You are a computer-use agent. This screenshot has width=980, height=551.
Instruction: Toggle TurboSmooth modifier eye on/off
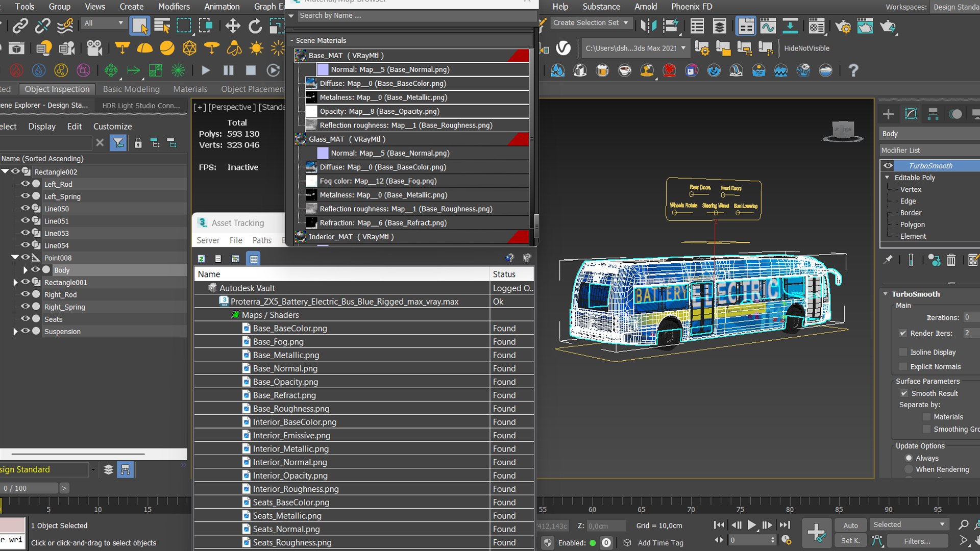pyautogui.click(x=888, y=165)
